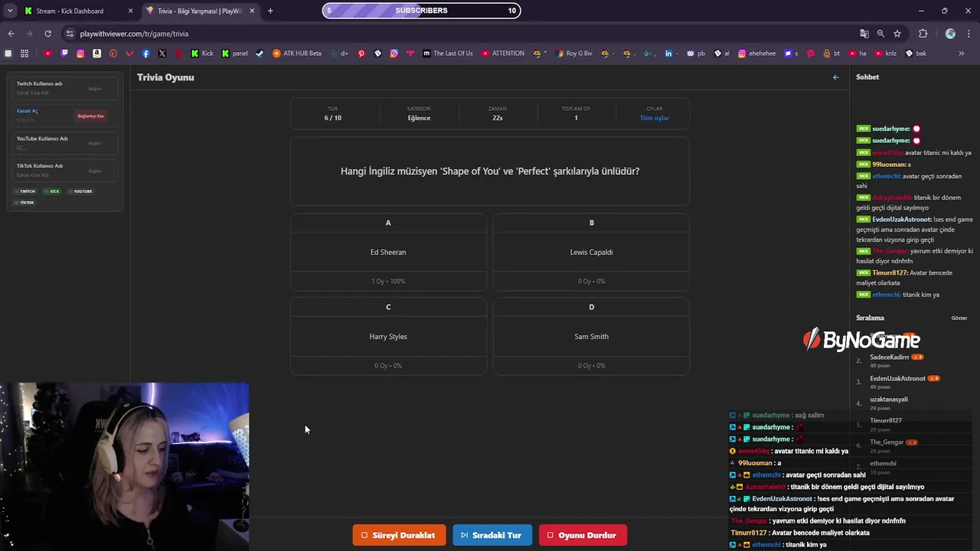Toggle the TIKTOK platform chip
Screen dimensions: 980x551
click(24, 202)
